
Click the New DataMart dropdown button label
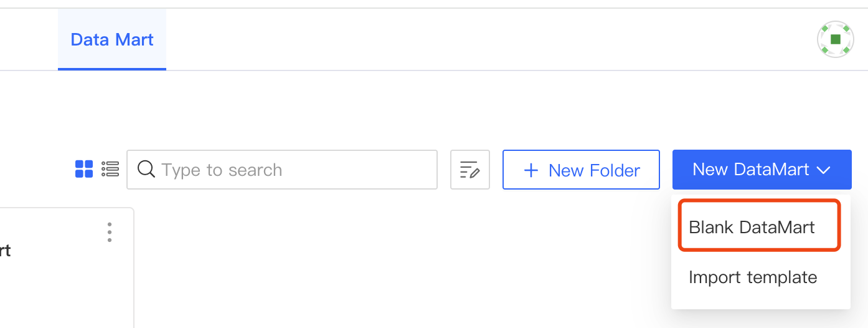pos(750,170)
